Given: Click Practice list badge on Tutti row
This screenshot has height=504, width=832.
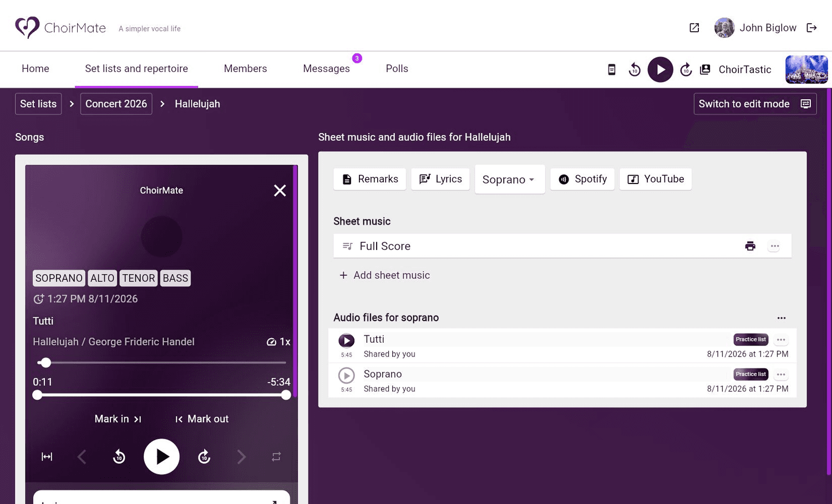Looking at the screenshot, I should pos(750,339).
